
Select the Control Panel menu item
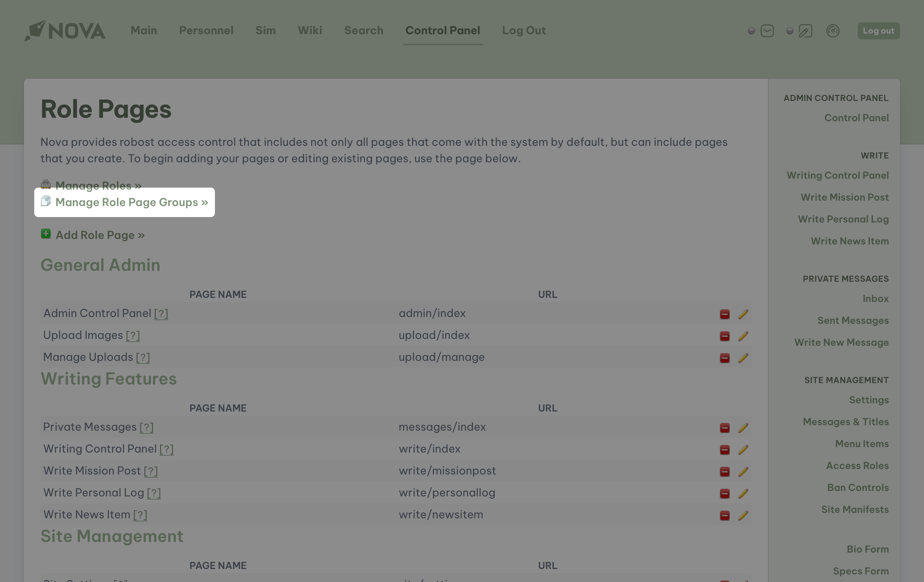pyautogui.click(x=442, y=31)
